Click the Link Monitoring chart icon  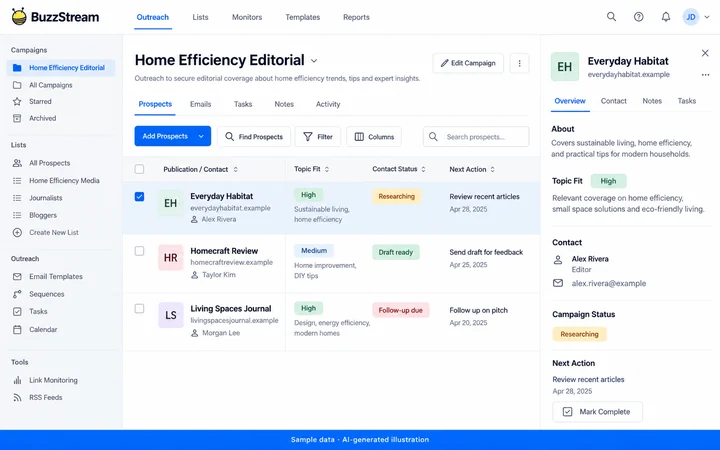point(17,380)
